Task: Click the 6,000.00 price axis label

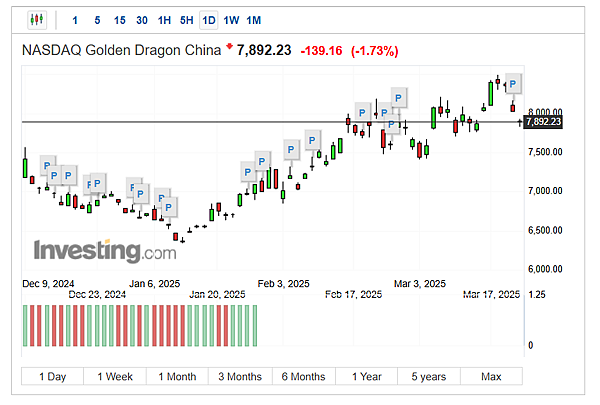Action: [x=545, y=269]
